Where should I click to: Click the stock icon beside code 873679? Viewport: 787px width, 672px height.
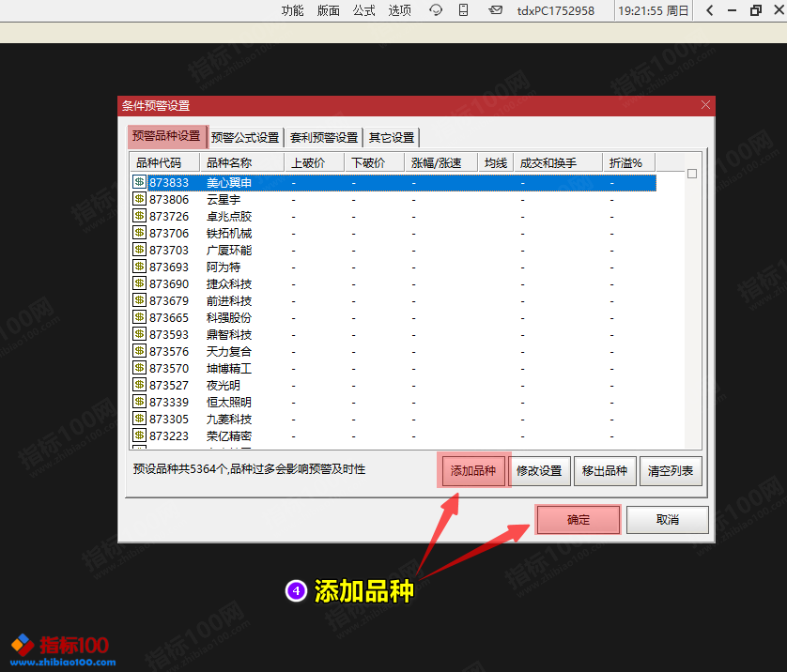tap(139, 300)
